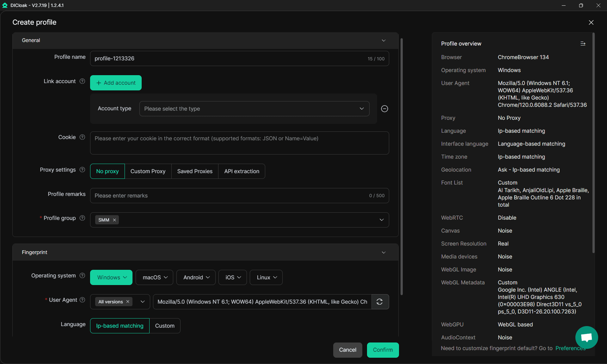Select the No proxy option
The height and width of the screenshot is (364, 607).
point(107,171)
